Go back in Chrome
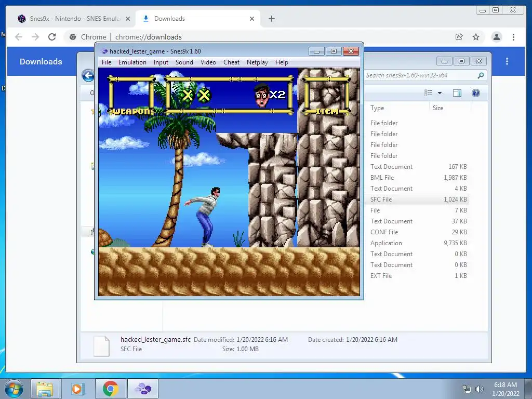Screen dimensions: 532x399 coord(19,37)
